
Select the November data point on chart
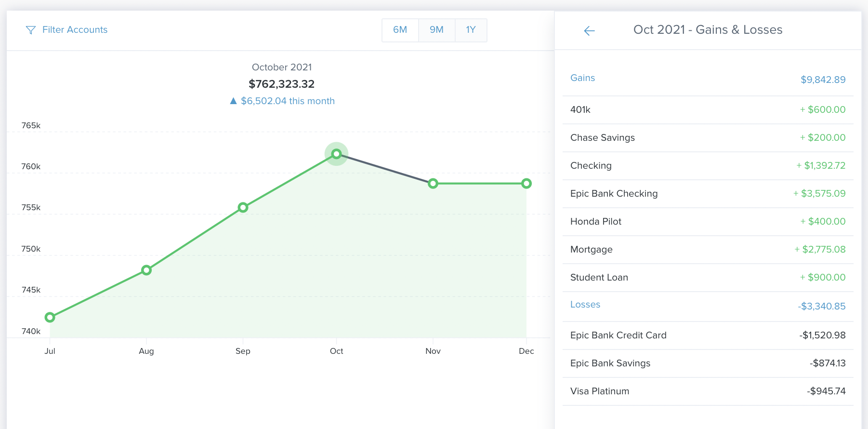[x=433, y=184]
